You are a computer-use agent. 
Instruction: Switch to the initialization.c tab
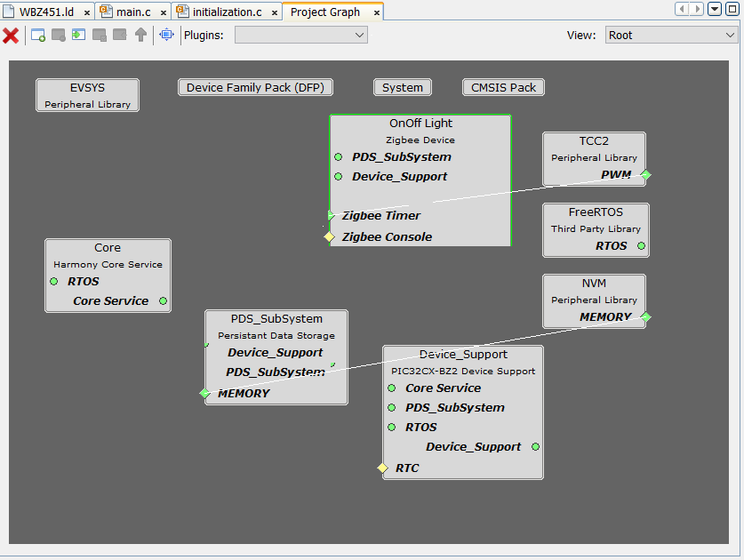228,12
